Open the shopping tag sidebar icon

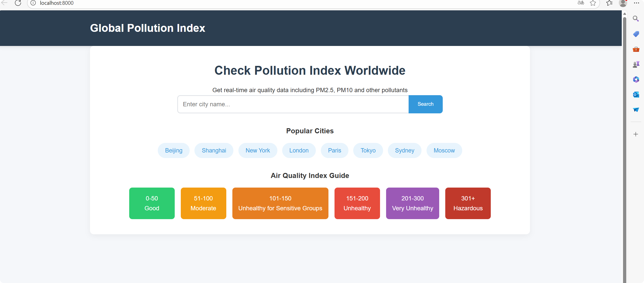636,34
